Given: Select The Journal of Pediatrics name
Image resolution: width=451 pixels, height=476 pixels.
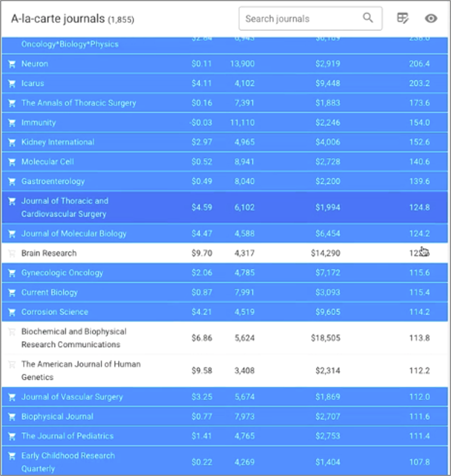Looking at the screenshot, I should point(67,436).
